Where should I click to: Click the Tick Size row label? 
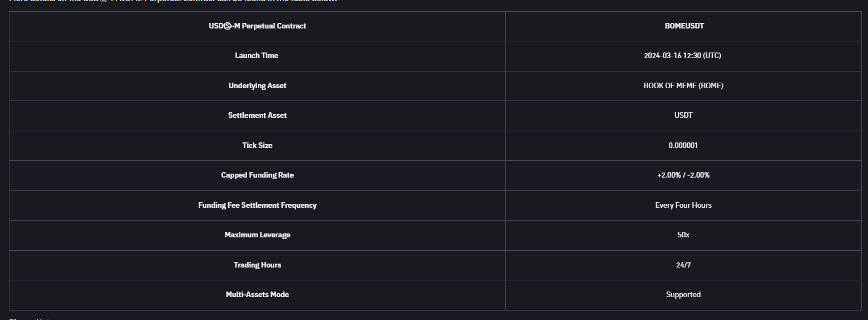tap(257, 145)
